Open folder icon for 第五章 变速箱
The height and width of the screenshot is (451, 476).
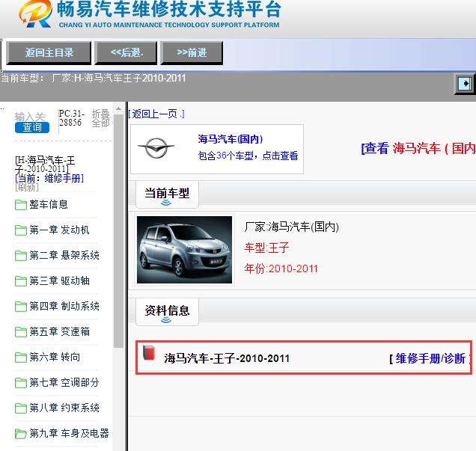(x=21, y=332)
